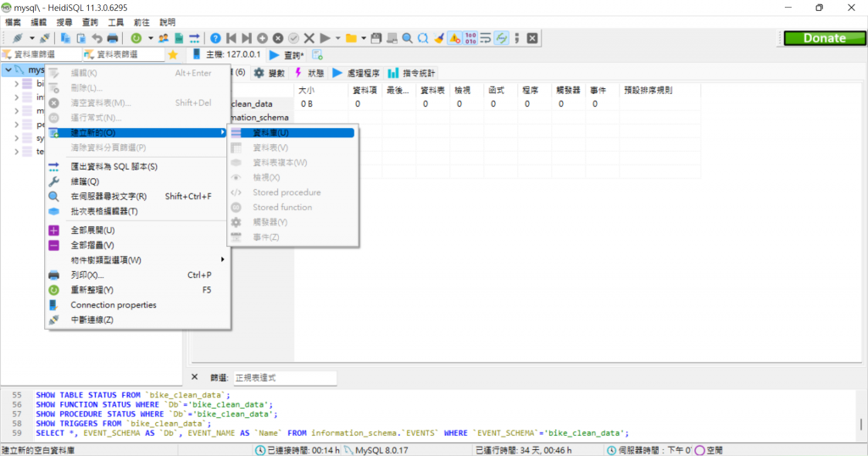Click the new query tab icon
The height and width of the screenshot is (456, 868).
(x=317, y=55)
